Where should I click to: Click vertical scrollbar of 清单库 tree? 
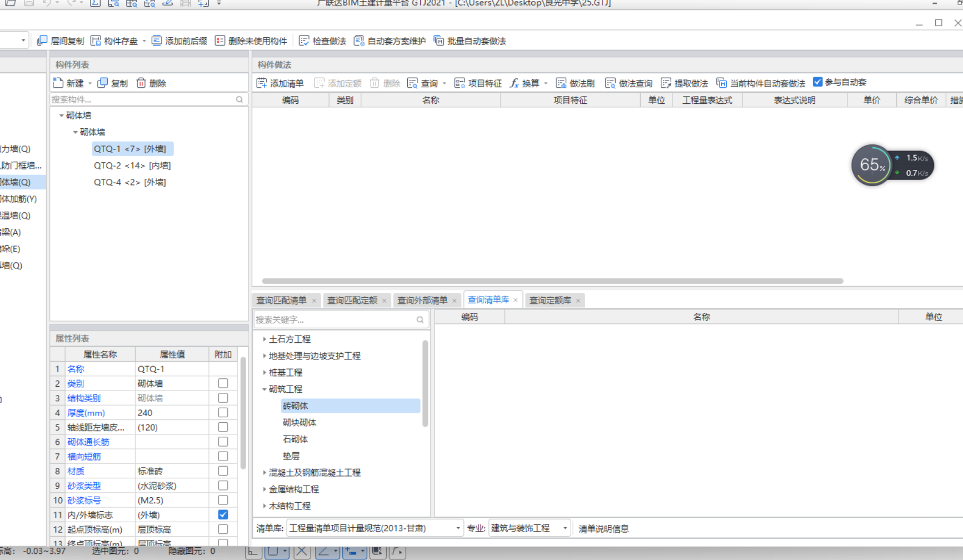click(425, 383)
